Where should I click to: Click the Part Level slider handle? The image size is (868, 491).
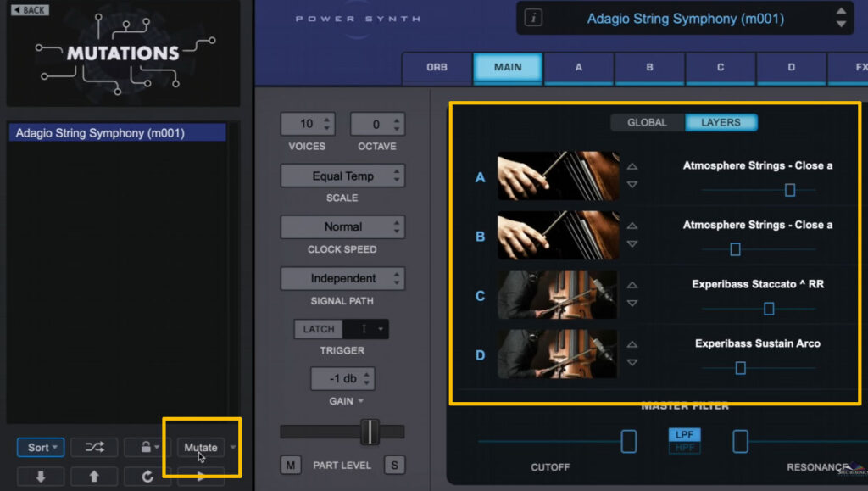click(x=370, y=432)
